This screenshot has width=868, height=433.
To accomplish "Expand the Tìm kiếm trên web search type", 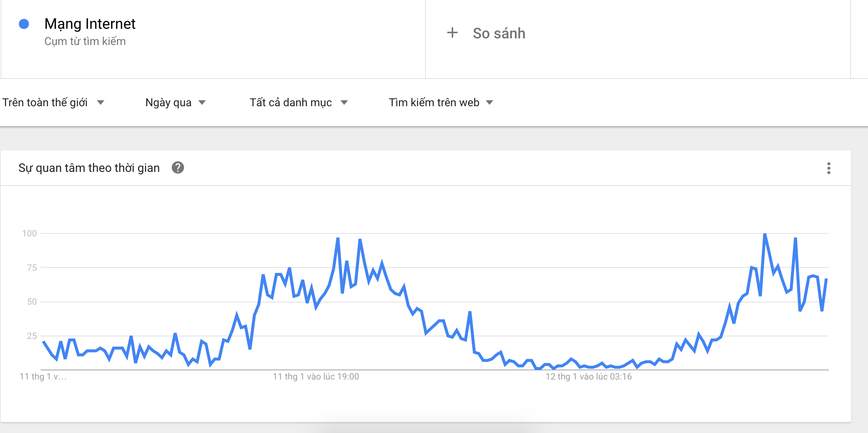I will coord(434,103).
